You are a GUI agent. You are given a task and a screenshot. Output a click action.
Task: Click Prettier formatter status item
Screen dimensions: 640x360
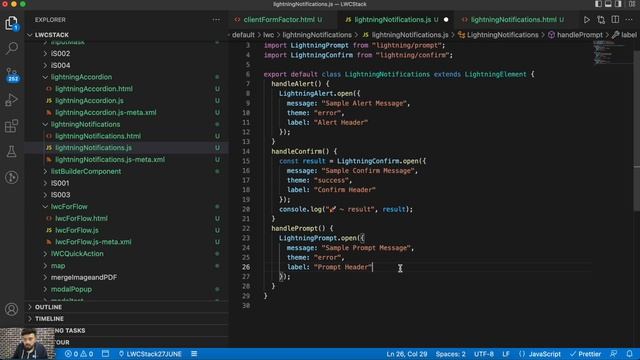(585, 354)
